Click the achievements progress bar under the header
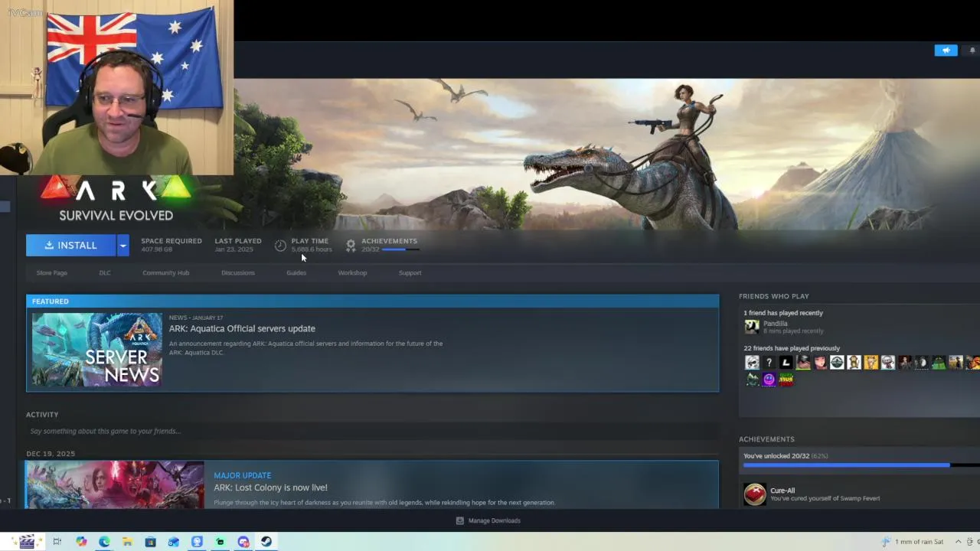Image resolution: width=980 pixels, height=551 pixels. point(400,249)
